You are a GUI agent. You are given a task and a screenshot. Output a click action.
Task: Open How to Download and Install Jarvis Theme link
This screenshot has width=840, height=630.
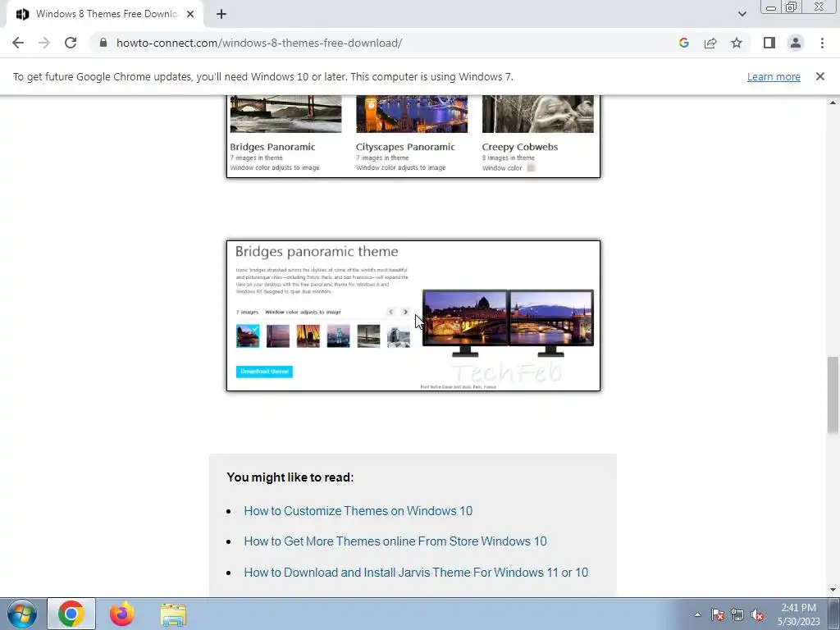click(x=416, y=573)
